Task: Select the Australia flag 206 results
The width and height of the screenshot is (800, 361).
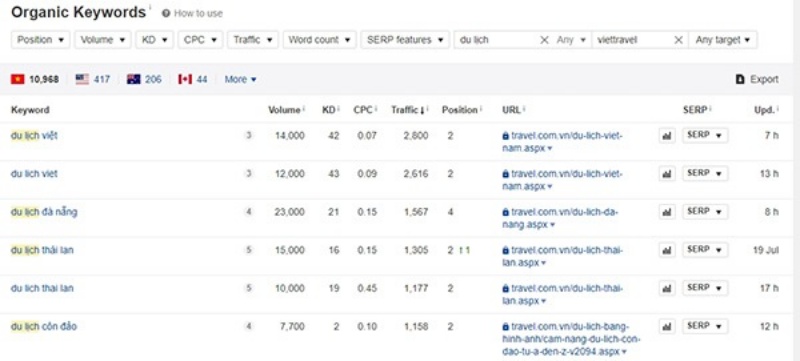Action: point(144,79)
